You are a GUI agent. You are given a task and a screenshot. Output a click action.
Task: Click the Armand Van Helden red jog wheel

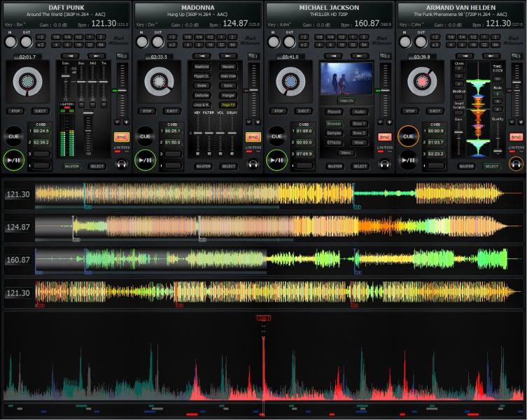point(422,81)
